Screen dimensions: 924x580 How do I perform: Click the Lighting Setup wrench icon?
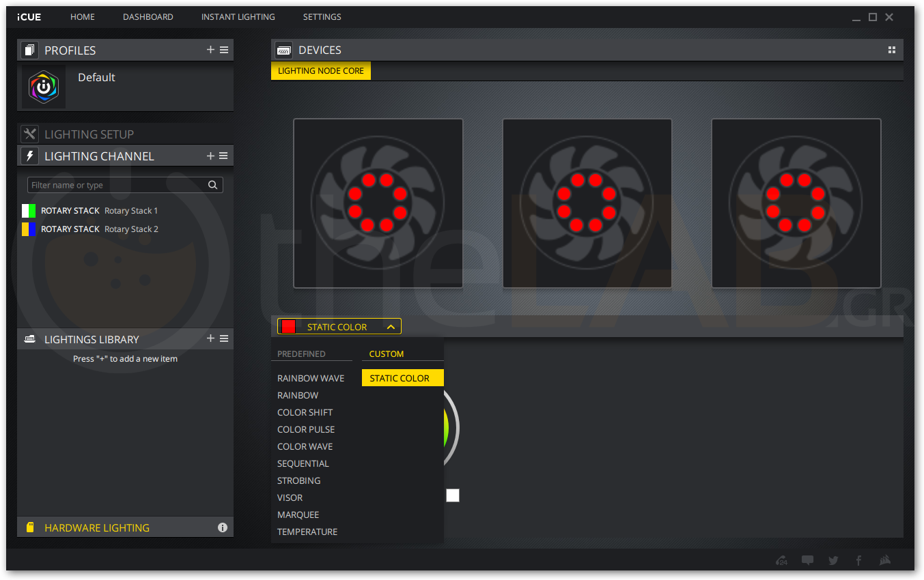click(x=29, y=134)
